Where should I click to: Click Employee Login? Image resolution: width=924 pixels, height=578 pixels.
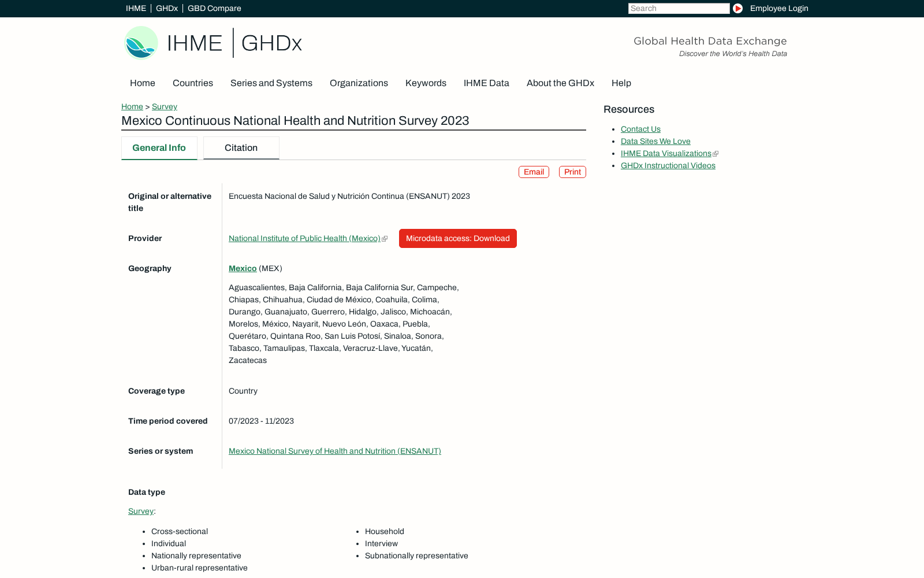tap(779, 8)
